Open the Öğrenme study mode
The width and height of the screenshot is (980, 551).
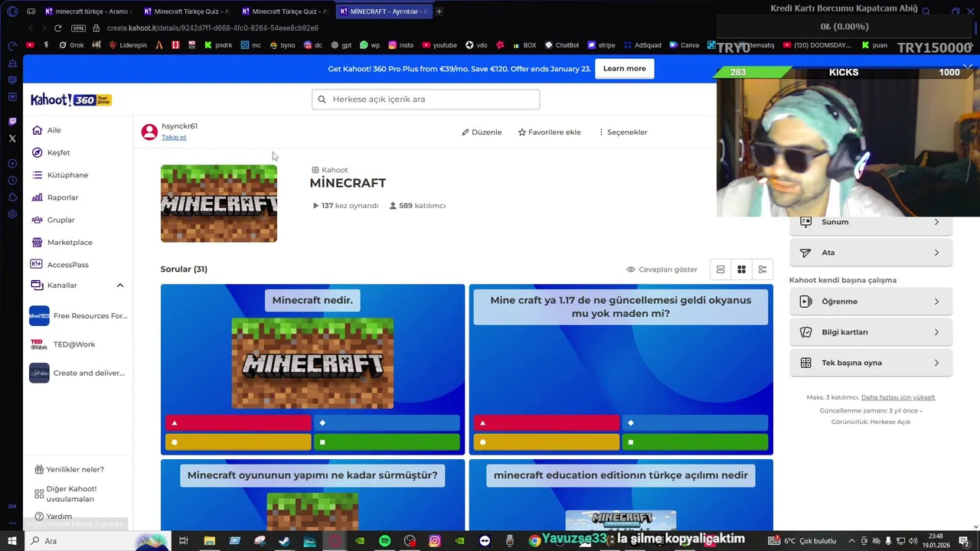[871, 302]
